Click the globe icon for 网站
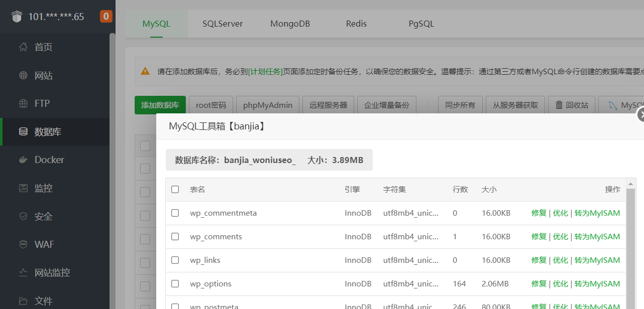The width and height of the screenshot is (644, 309). (x=23, y=76)
